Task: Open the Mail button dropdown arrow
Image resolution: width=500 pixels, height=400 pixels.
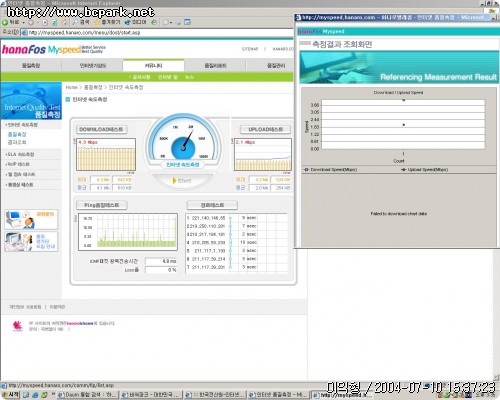Action: pos(171,23)
